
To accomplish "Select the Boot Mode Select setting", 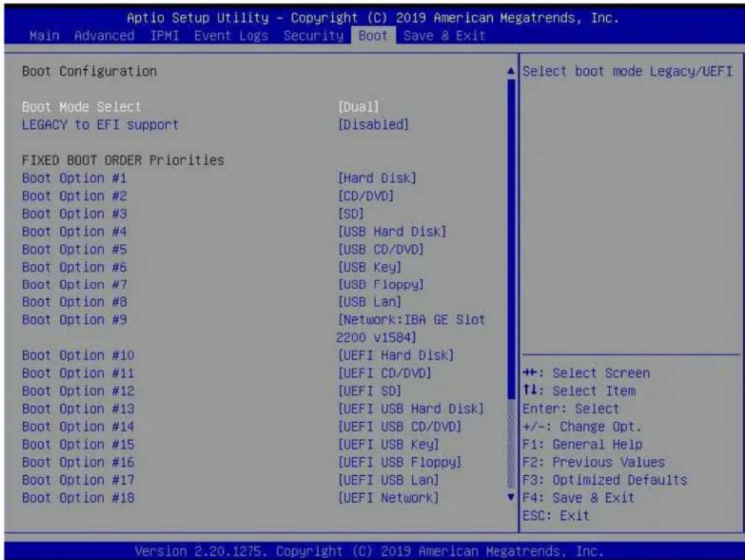I will pos(81,107).
